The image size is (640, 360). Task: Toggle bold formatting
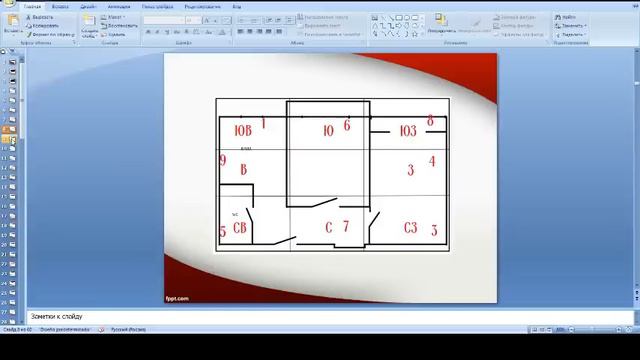pos(148,31)
